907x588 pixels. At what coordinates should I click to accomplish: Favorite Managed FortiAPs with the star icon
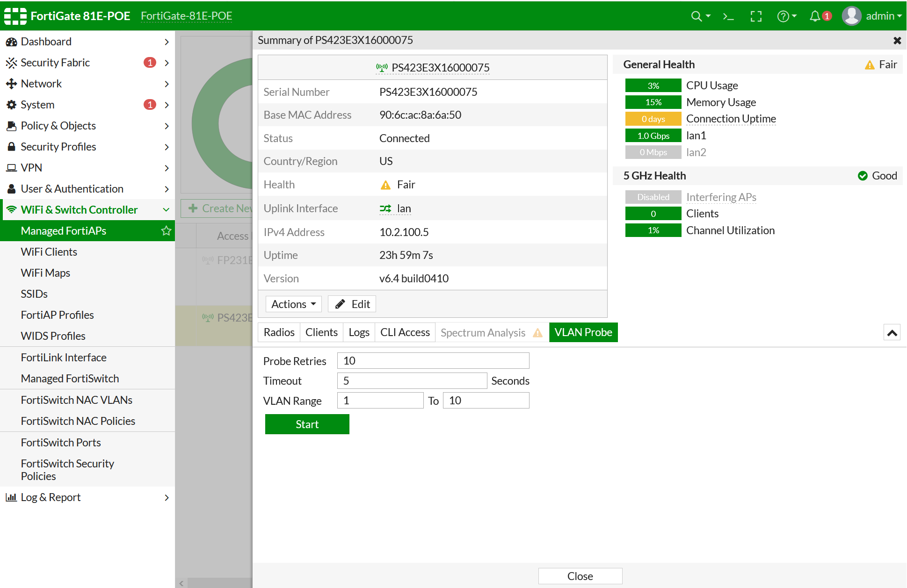pos(166,231)
